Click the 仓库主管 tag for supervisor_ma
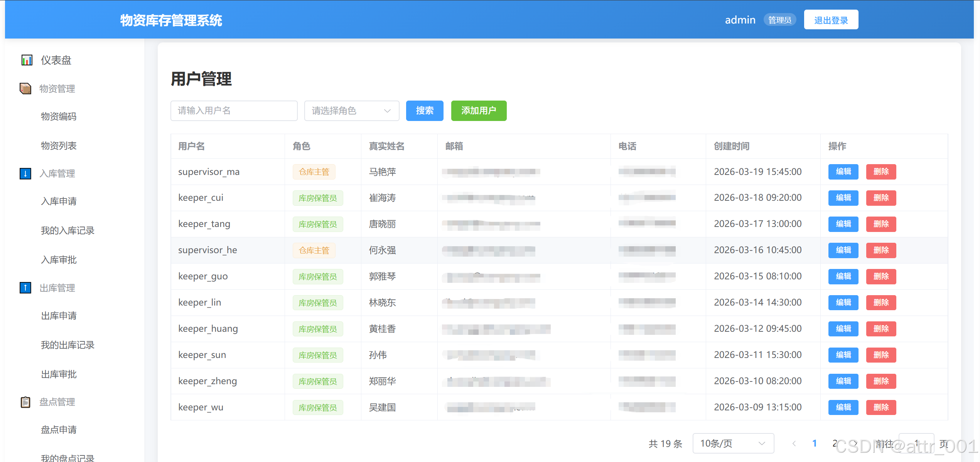This screenshot has width=980, height=462. coord(314,172)
